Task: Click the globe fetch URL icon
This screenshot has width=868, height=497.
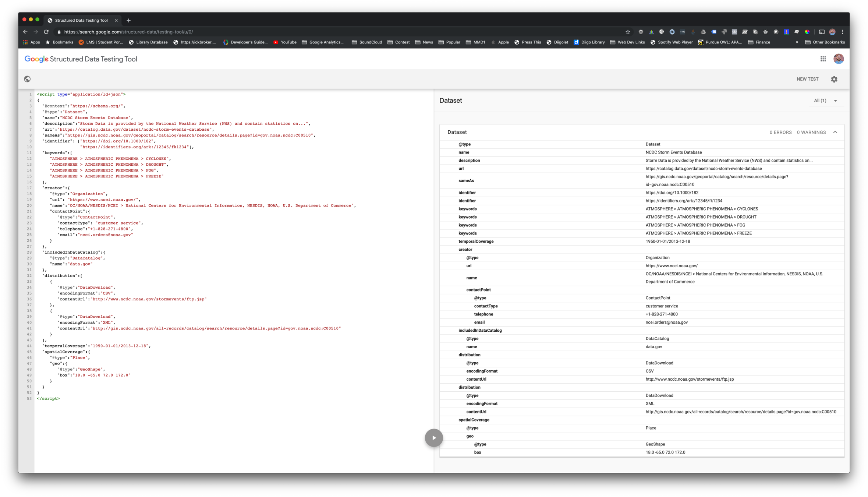Action: [27, 79]
